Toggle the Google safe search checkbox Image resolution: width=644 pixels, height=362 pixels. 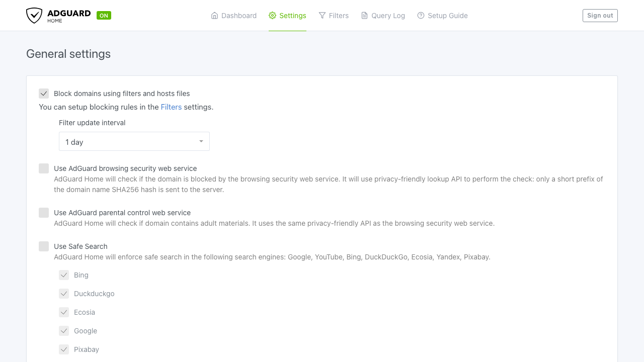pos(64,331)
